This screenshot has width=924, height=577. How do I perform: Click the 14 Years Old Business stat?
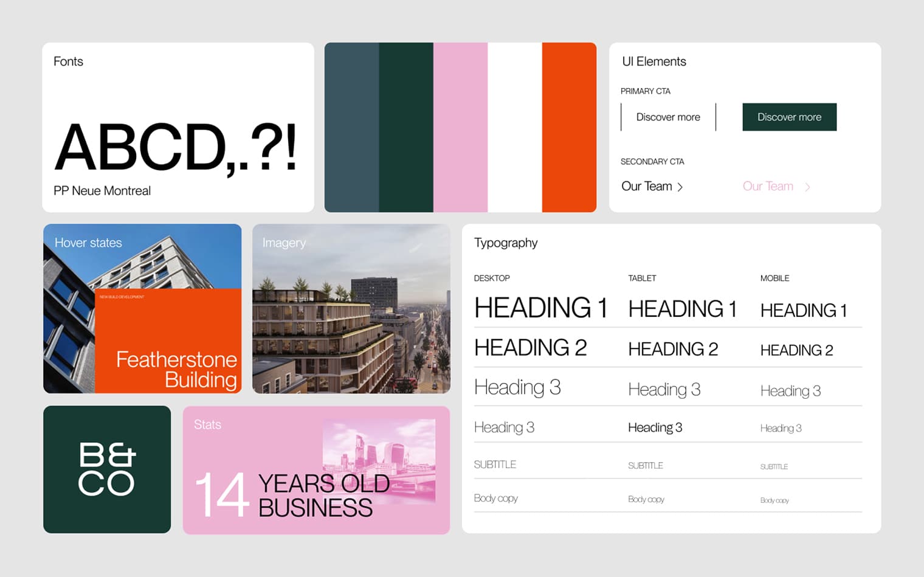click(x=292, y=494)
